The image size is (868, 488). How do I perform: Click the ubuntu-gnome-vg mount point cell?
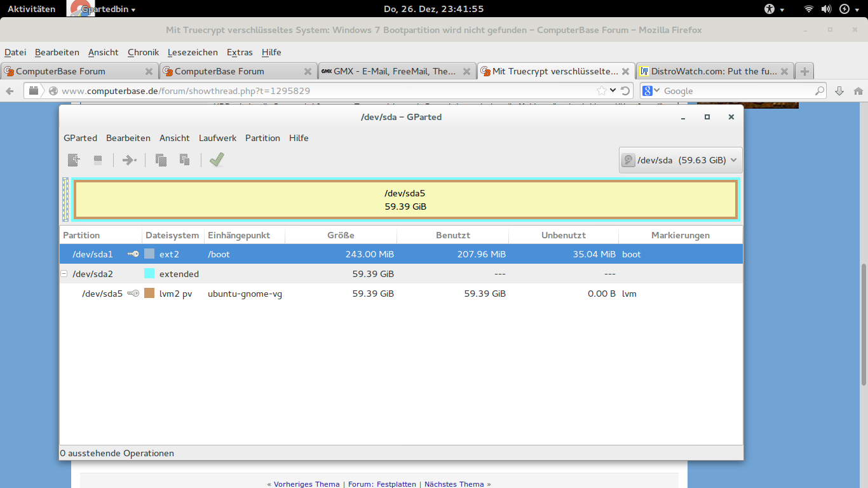(245, 294)
